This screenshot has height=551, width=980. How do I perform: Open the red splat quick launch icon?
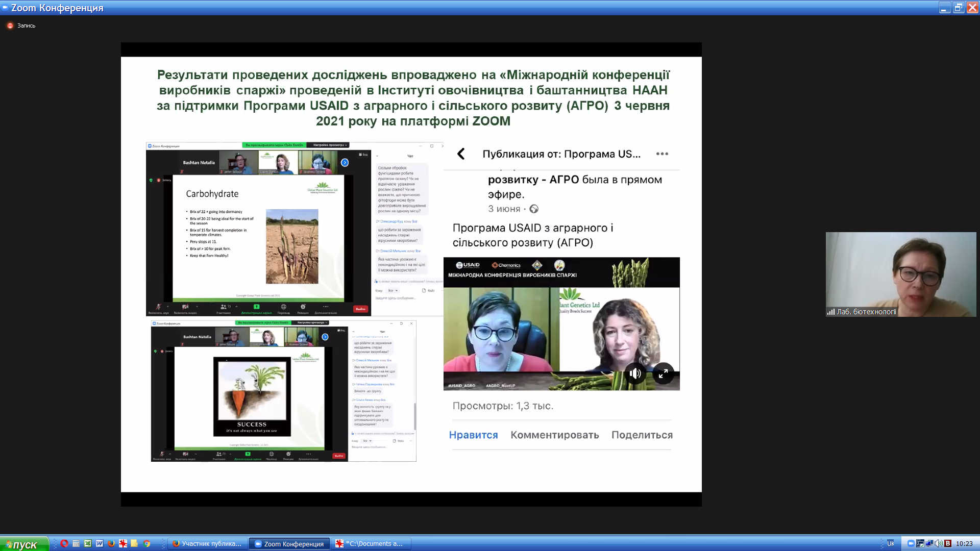point(123,543)
